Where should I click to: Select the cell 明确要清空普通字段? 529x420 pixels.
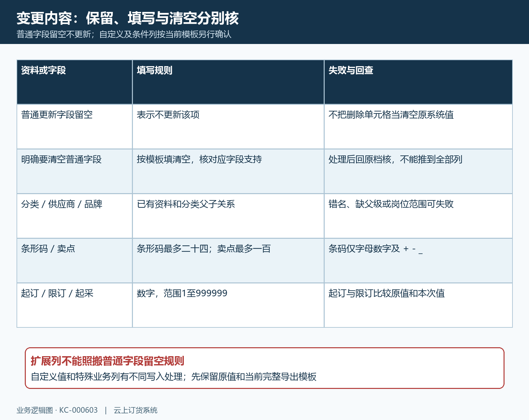click(x=75, y=171)
